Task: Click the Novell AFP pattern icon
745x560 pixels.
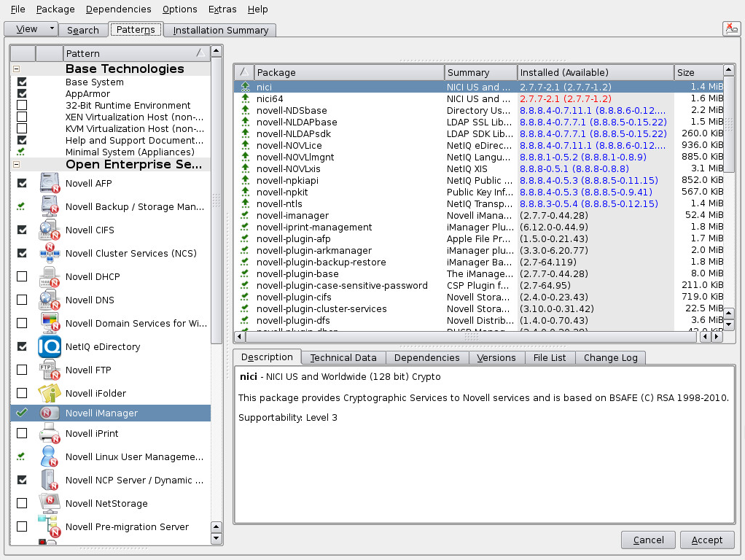Action: pos(50,183)
